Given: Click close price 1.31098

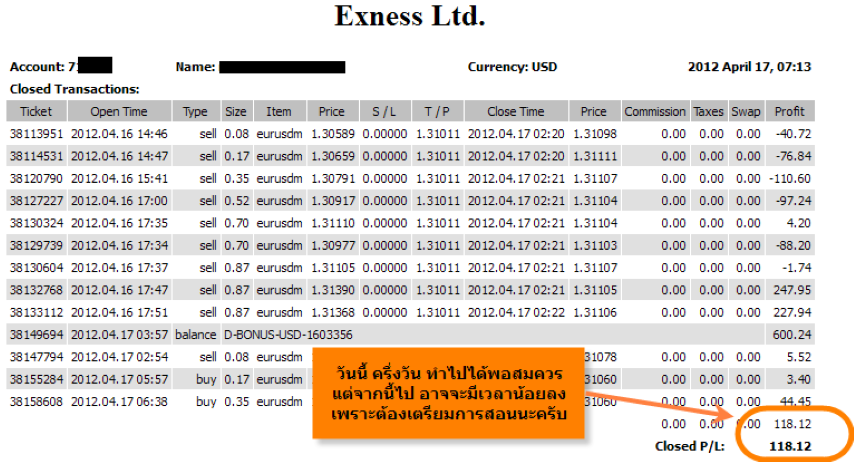Looking at the screenshot, I should [595, 134].
